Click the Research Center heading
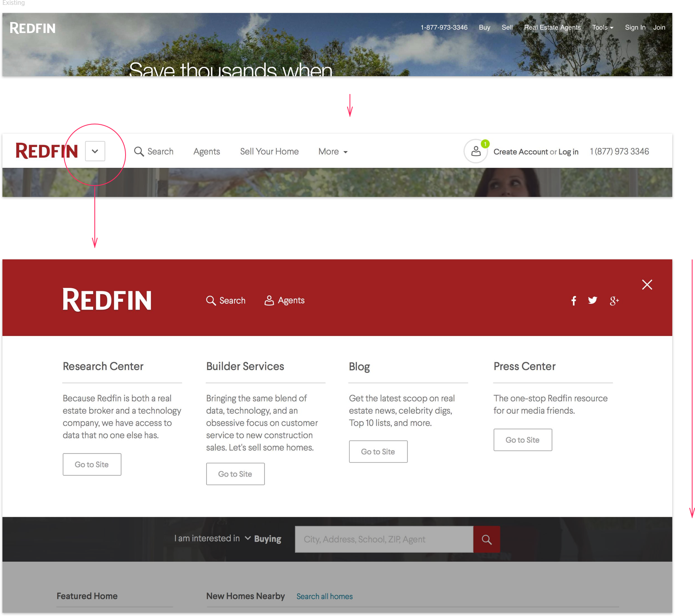The width and height of the screenshot is (695, 616). [x=103, y=366]
